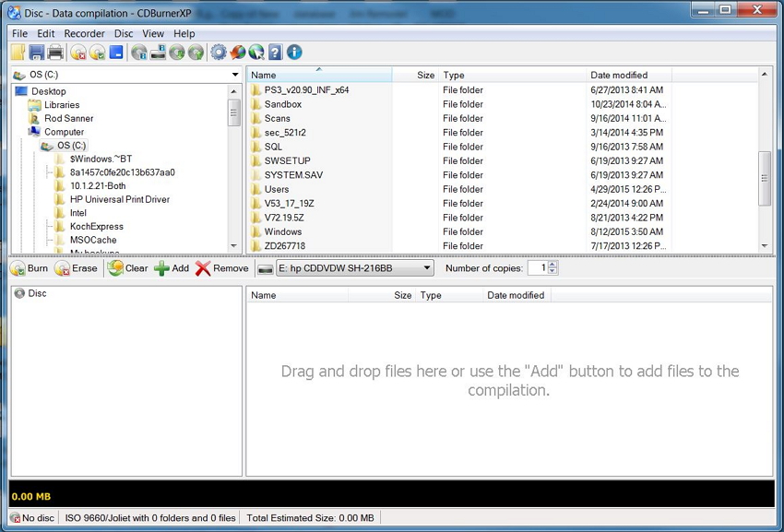Click the Total Estimated Size status bar text
The height and width of the screenshot is (532, 784).
coord(310,518)
